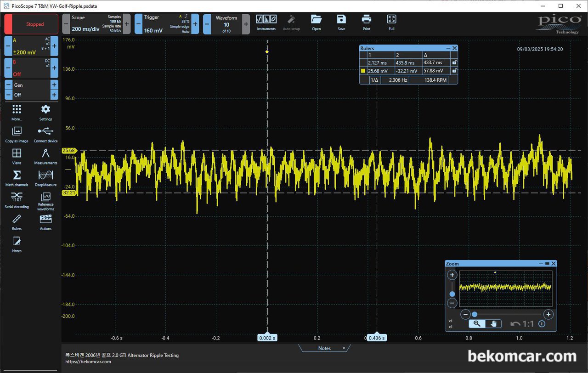Open channel B options panel
This screenshot has width=588, height=373.
pos(31,68)
